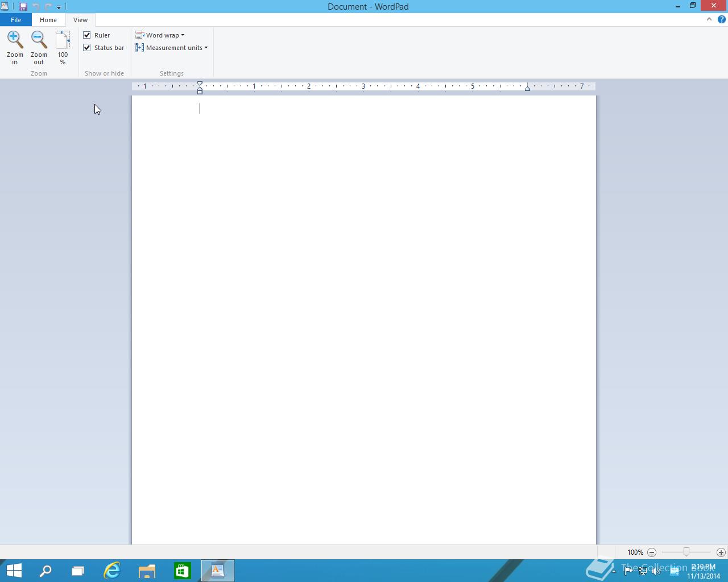Image resolution: width=728 pixels, height=582 pixels.
Task: Switch to the Home ribbon tab
Action: click(48, 20)
